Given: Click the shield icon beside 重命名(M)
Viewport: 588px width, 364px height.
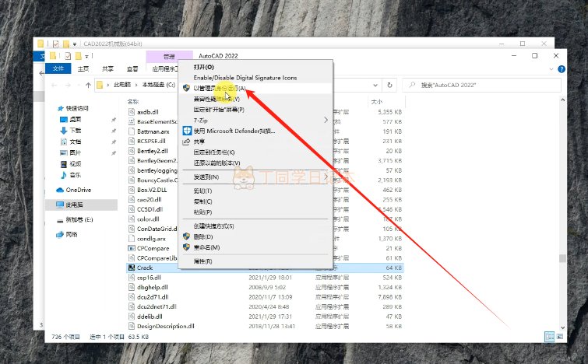Looking at the screenshot, I should [x=186, y=247].
